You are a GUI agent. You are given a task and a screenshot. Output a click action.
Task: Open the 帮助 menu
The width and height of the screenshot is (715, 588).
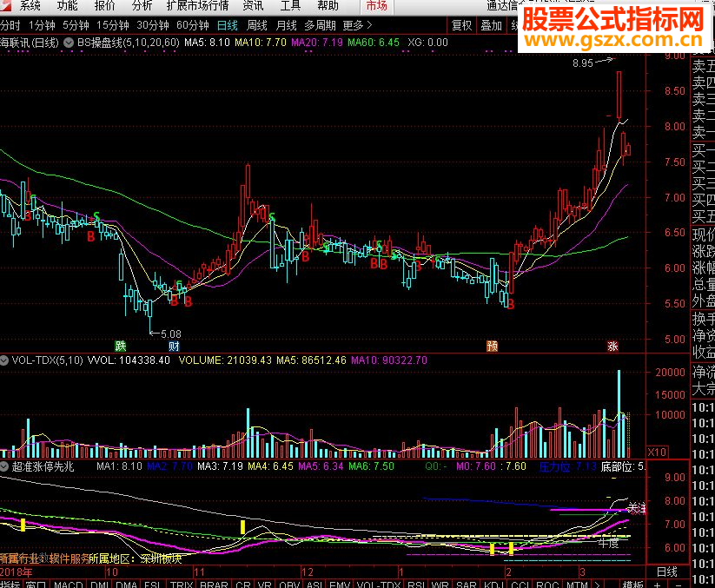(328, 5)
